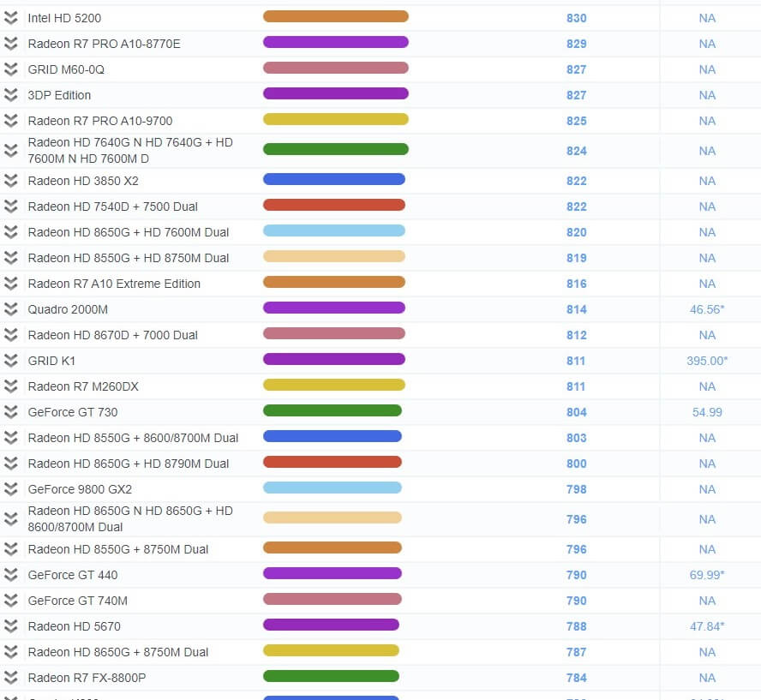Viewport: 761px width, 700px height.
Task: Open the Radeon R7 PRO A10-8770E link
Action: 104,44
